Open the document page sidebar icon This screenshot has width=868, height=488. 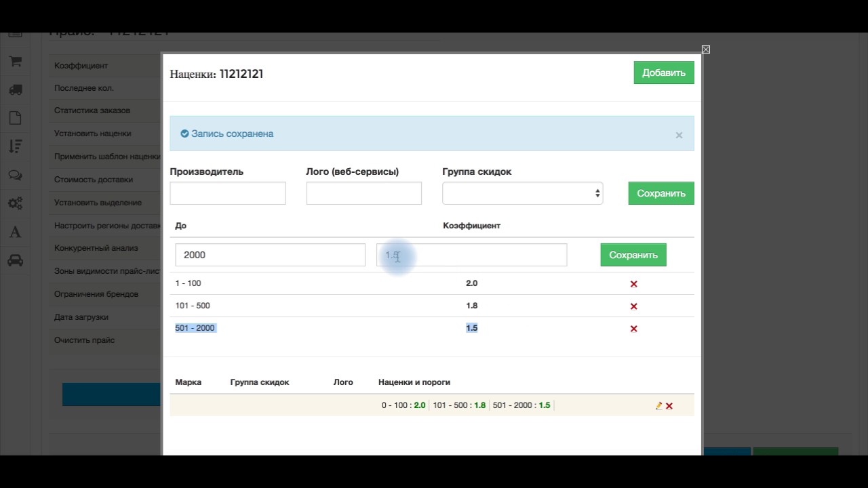point(15,117)
